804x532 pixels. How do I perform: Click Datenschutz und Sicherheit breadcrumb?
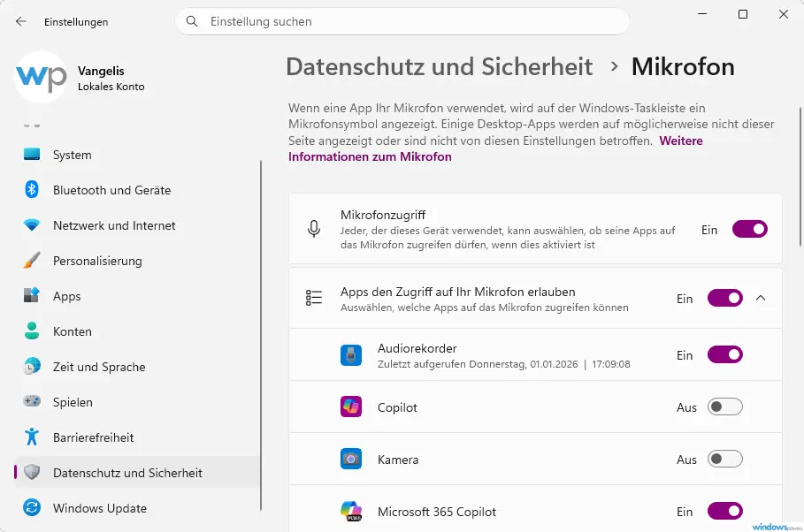pos(439,66)
